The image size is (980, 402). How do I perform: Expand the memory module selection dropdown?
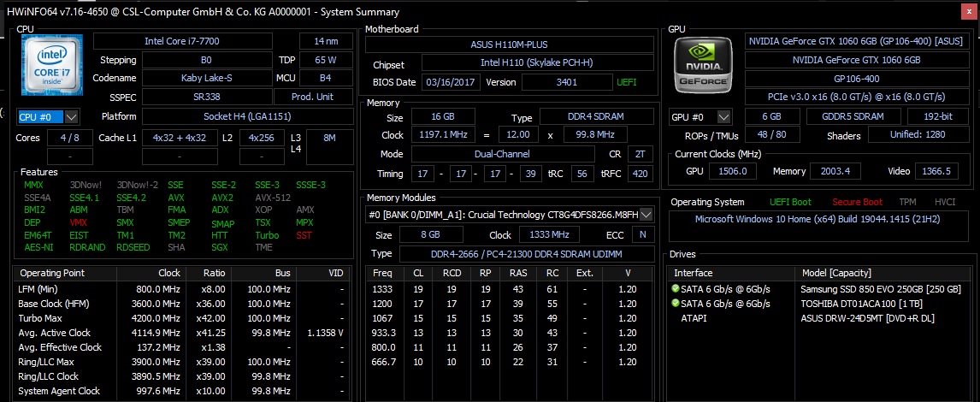(x=646, y=215)
